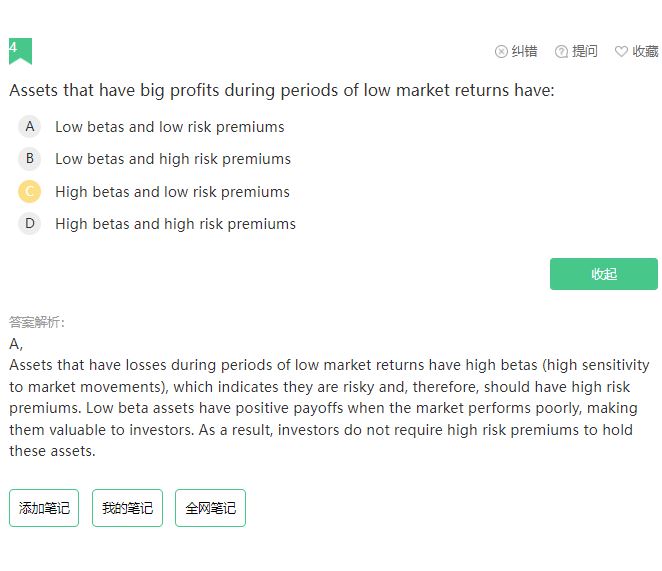662x571 pixels.
Task: Click the 收藏 heart favorite icon
Action: pos(621,52)
